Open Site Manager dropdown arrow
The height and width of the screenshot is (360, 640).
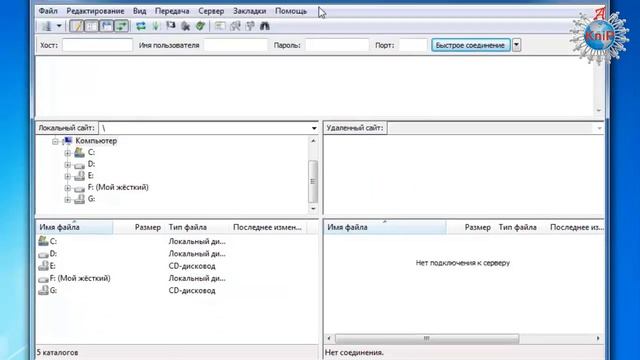59,27
